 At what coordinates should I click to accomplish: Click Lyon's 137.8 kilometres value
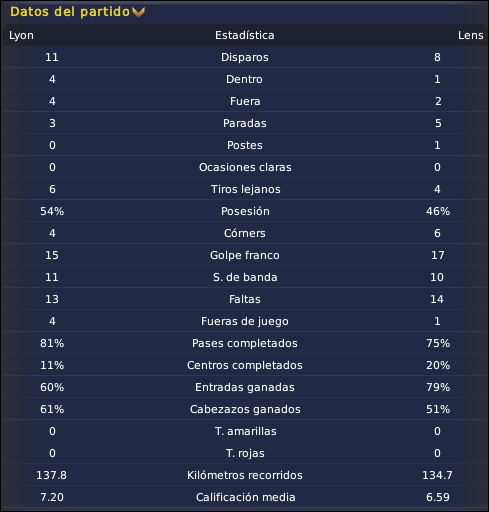(x=51, y=475)
